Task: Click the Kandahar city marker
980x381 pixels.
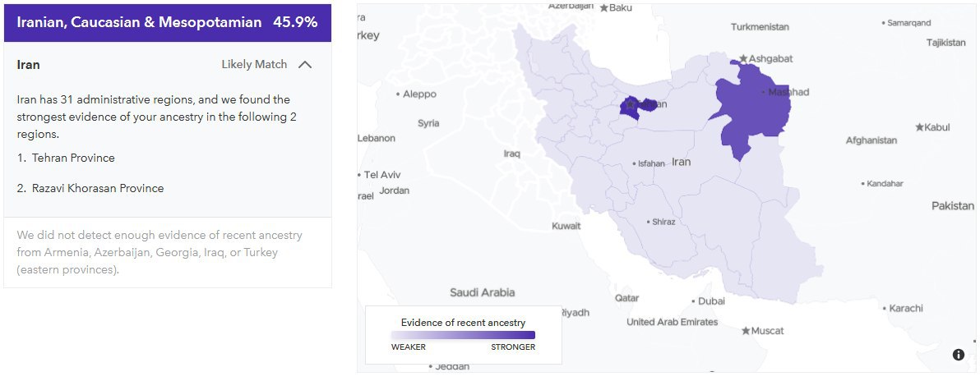Action: (862, 184)
